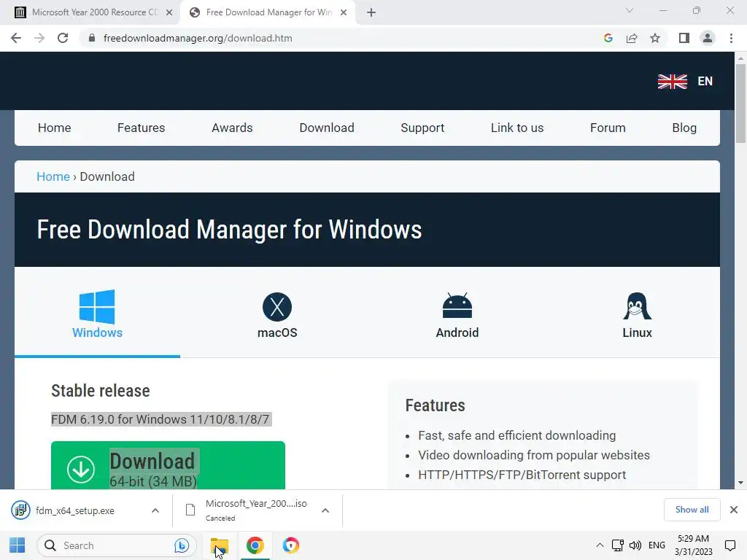
Task: Open the taskbar icon right of Chrome
Action: [290, 545]
